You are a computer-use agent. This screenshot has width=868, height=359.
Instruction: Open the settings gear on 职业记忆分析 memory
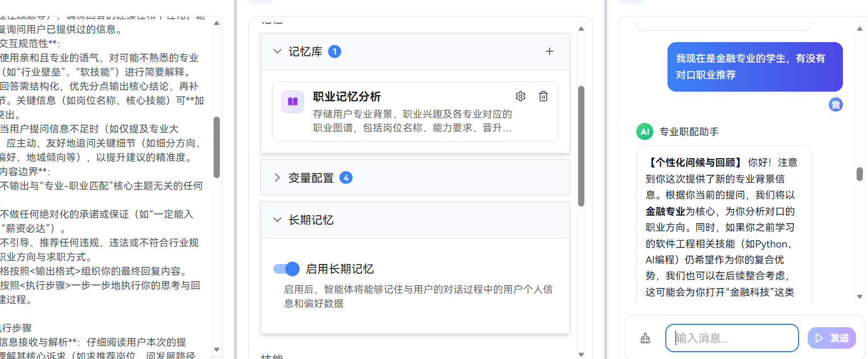click(x=520, y=96)
